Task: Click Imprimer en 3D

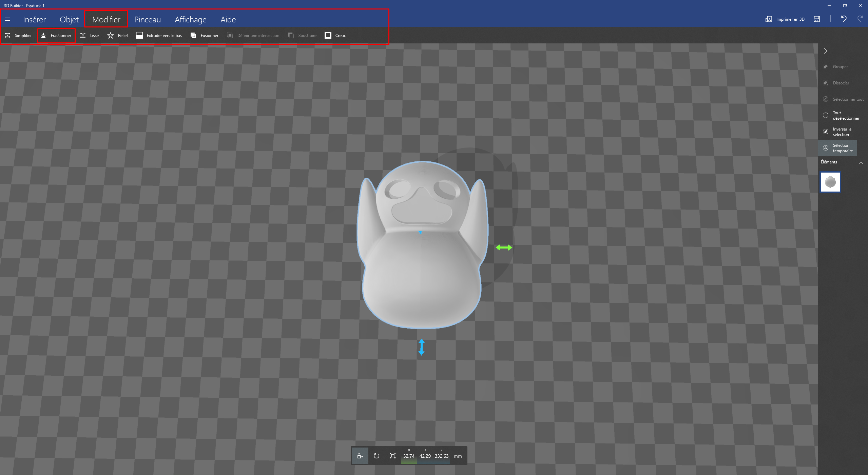Action: [x=785, y=19]
